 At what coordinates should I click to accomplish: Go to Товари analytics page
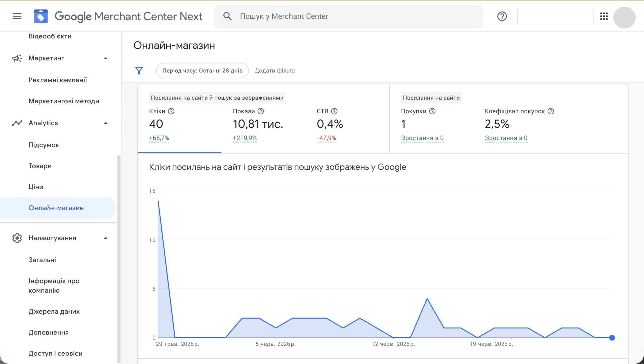(40, 166)
